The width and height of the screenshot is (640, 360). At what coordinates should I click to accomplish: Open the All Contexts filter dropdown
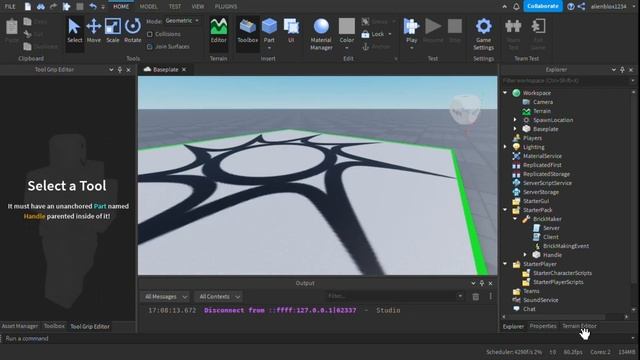click(x=219, y=297)
